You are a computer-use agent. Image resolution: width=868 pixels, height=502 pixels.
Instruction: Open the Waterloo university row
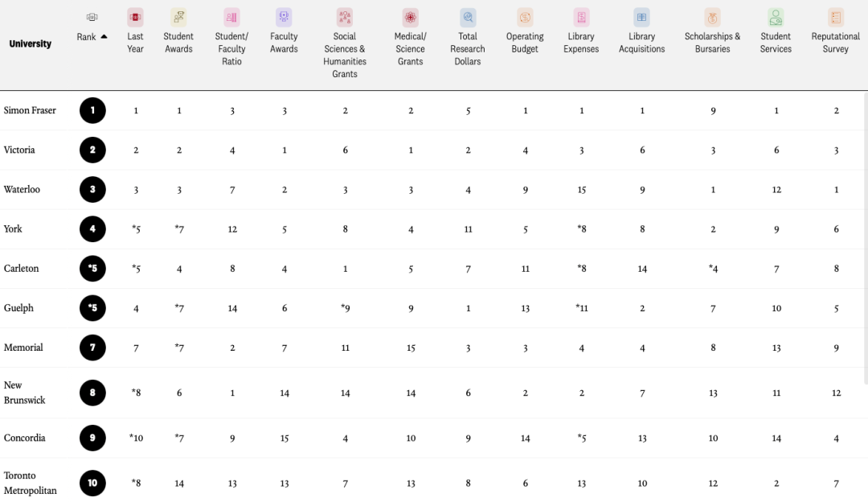pyautogui.click(x=434, y=190)
